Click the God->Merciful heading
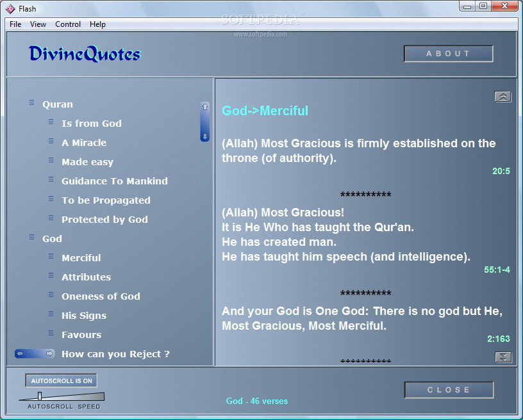523x420 pixels. (x=265, y=111)
